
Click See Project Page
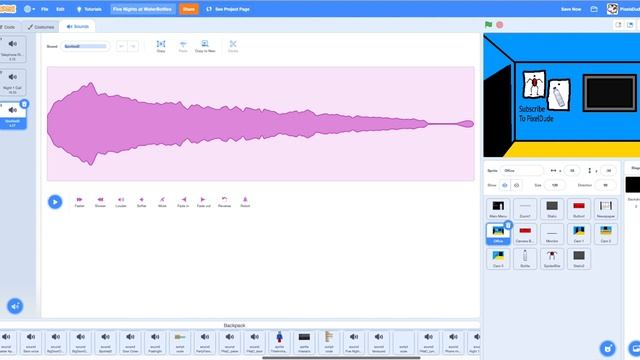pyautogui.click(x=228, y=9)
